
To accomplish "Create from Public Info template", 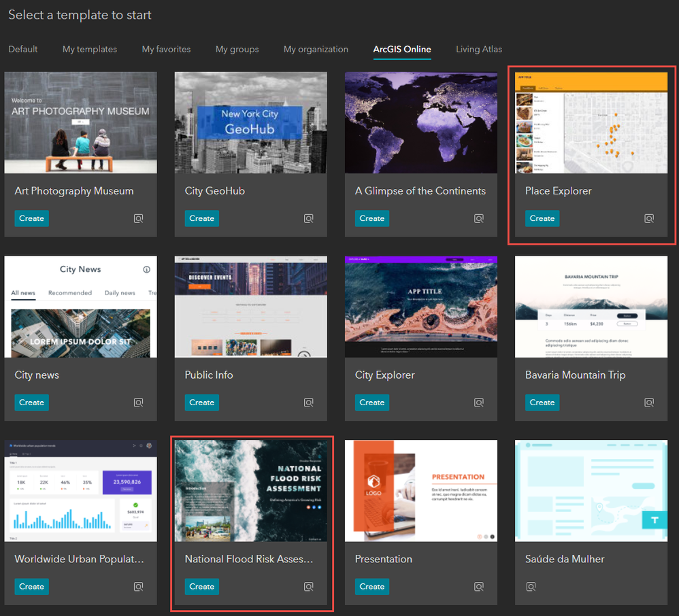I will pyautogui.click(x=202, y=403).
